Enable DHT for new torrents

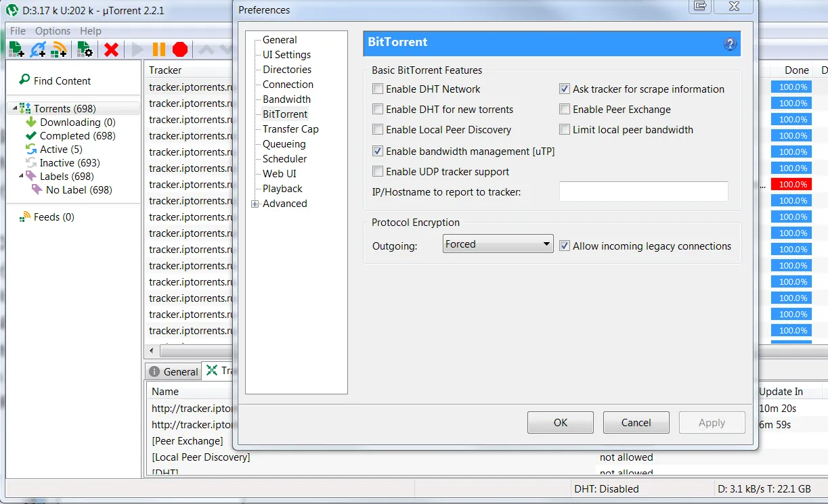point(378,109)
